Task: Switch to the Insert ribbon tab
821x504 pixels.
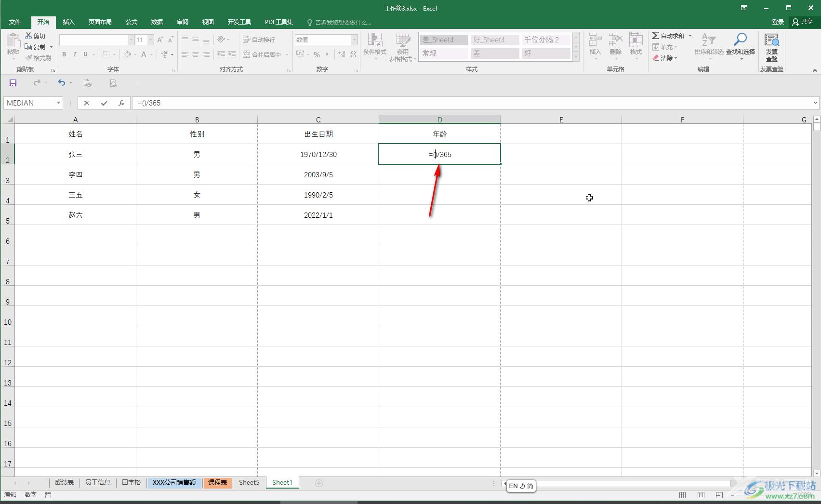Action: click(69, 22)
